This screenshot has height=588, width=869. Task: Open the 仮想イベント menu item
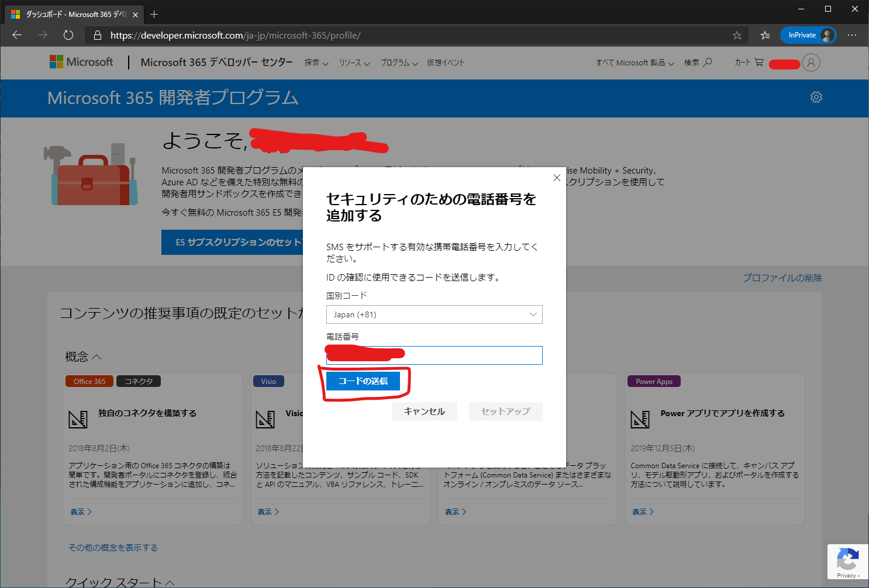point(446,63)
